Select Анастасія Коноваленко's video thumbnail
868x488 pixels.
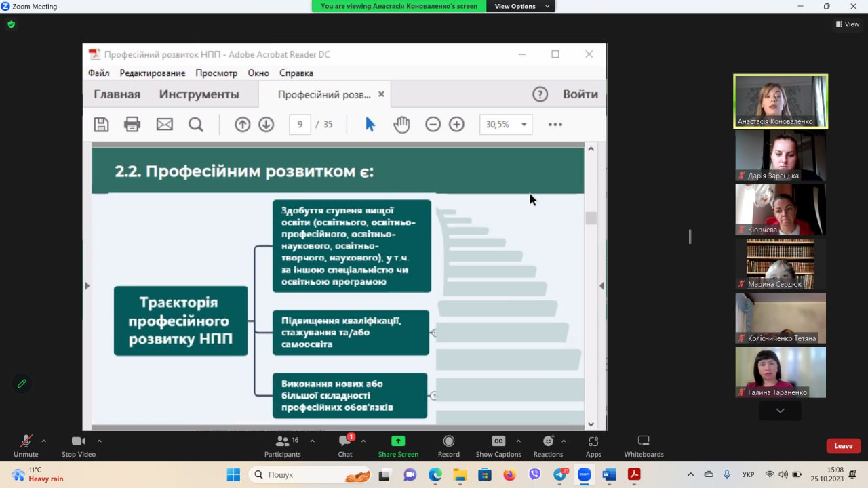point(780,100)
